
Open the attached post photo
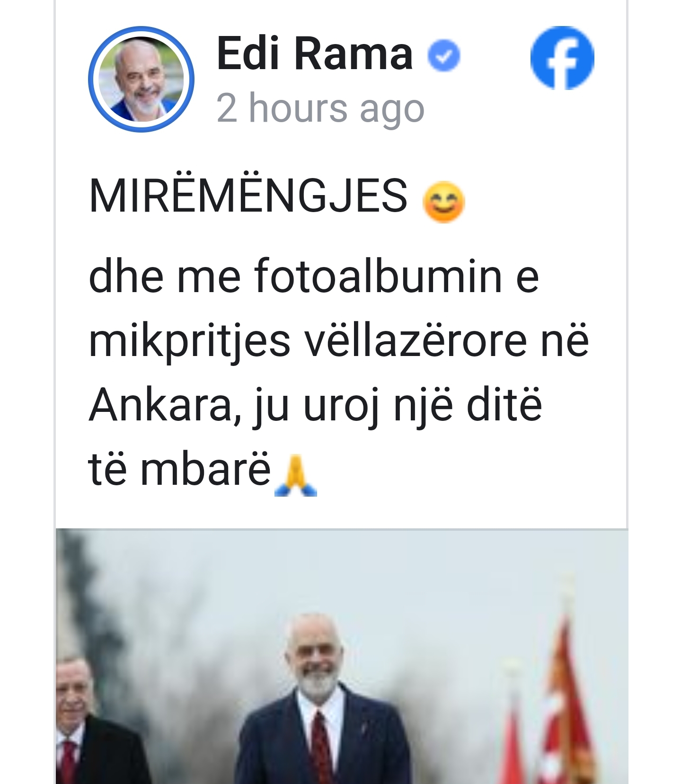342,656
